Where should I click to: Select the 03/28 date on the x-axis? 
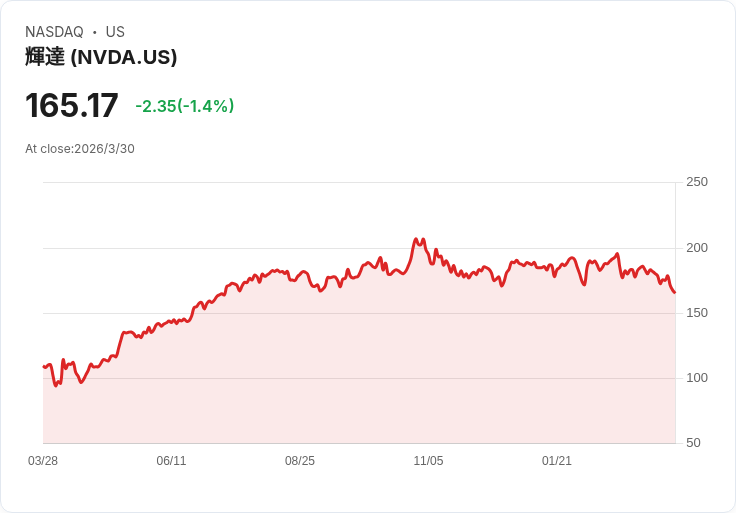tap(43, 461)
